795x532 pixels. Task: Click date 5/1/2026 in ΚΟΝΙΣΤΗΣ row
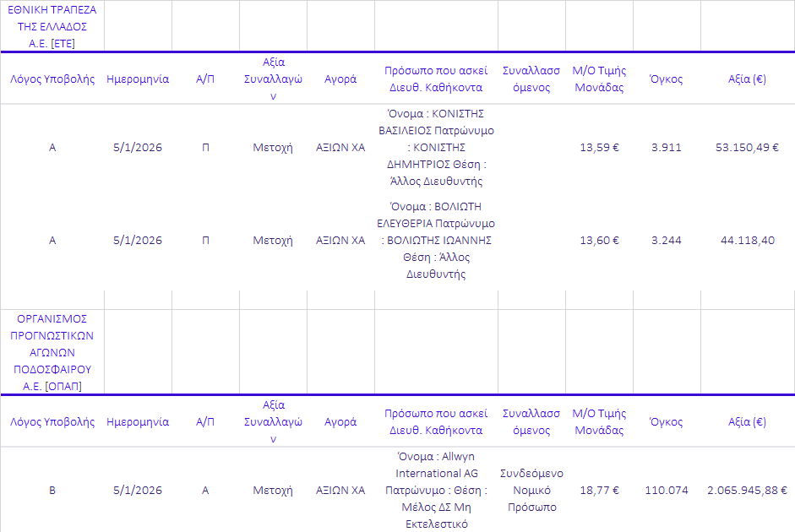pyautogui.click(x=138, y=148)
